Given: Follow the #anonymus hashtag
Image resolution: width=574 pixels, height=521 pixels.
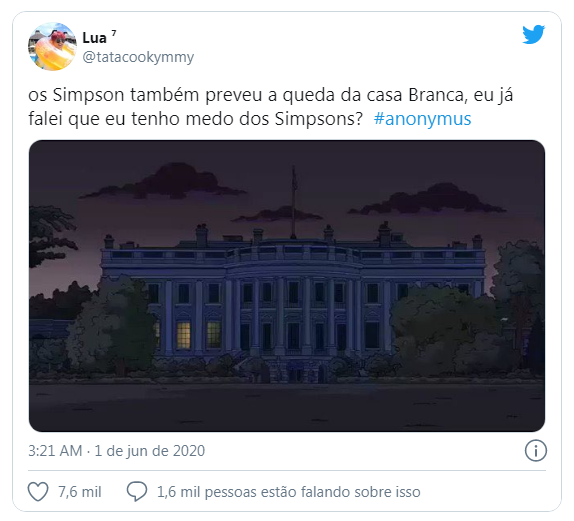Looking at the screenshot, I should point(422,119).
